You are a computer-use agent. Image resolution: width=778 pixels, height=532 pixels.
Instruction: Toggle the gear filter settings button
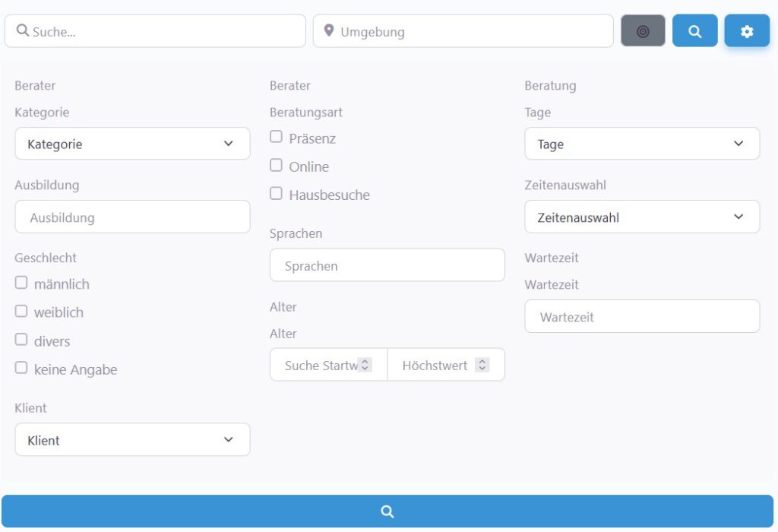747,31
